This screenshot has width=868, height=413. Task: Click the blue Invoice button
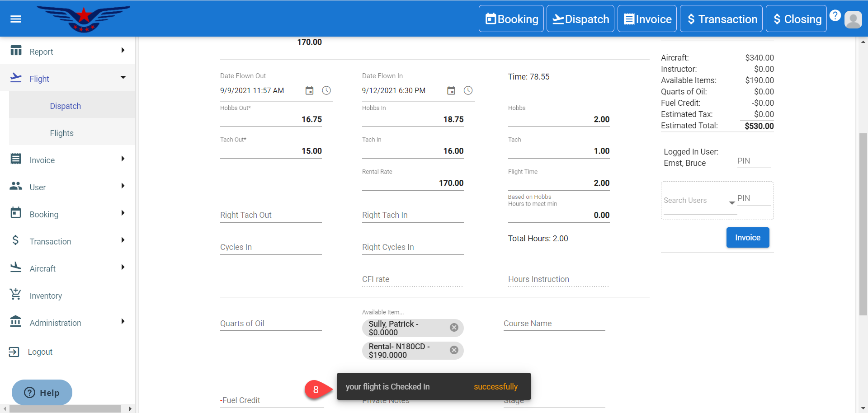747,238
